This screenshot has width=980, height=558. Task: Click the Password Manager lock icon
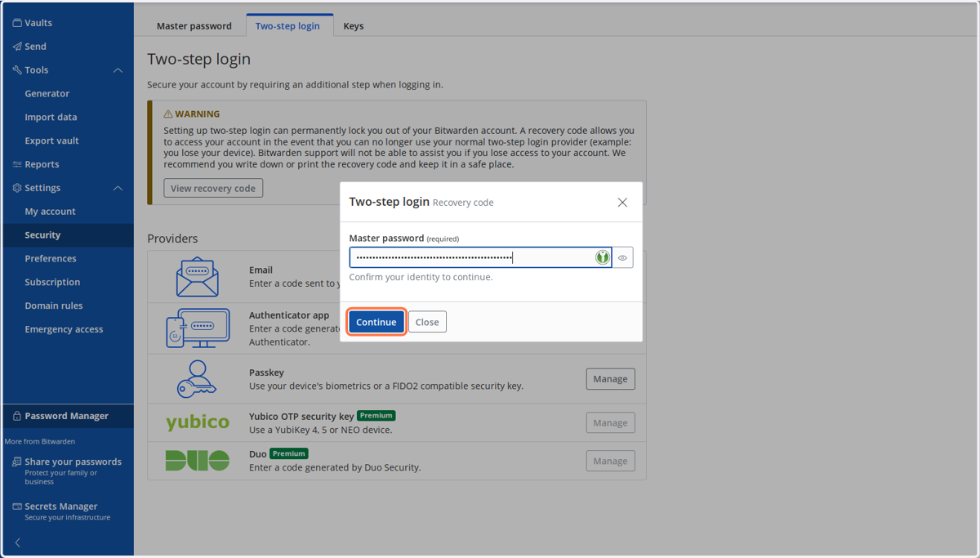(x=17, y=416)
